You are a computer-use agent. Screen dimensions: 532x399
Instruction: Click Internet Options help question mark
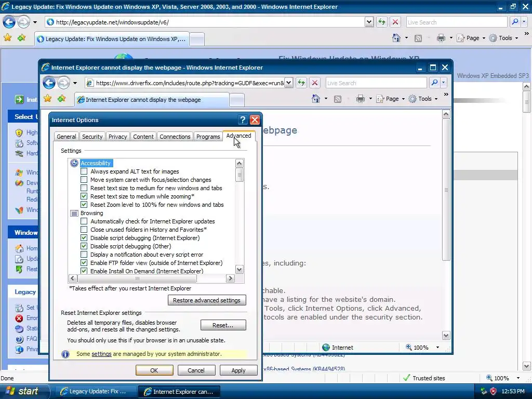[x=243, y=120]
